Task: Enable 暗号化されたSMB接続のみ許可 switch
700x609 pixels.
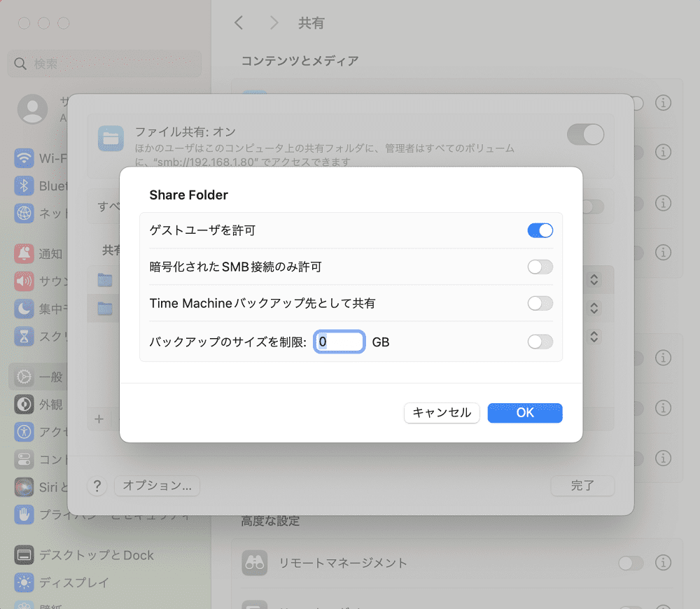Action: [x=540, y=267]
